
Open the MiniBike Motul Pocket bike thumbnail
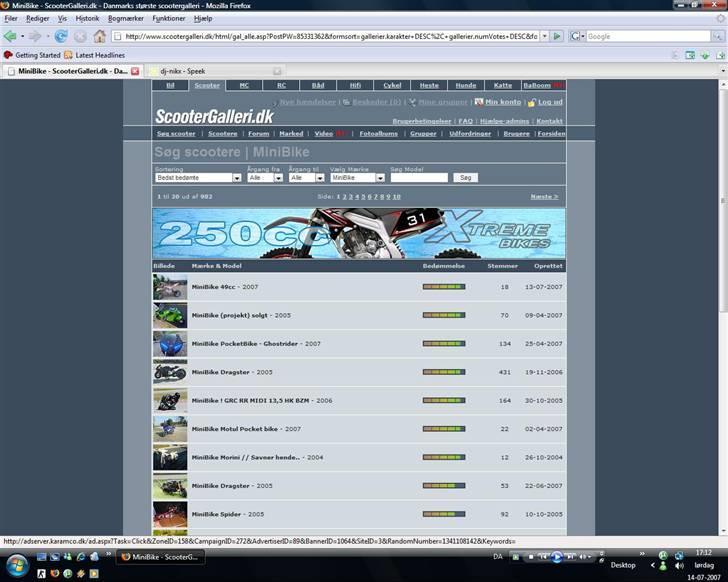point(170,429)
